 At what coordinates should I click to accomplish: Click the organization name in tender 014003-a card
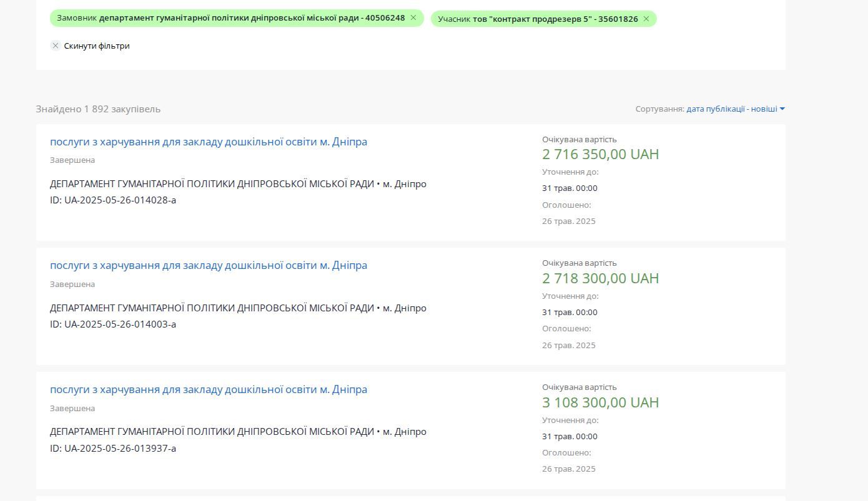212,308
